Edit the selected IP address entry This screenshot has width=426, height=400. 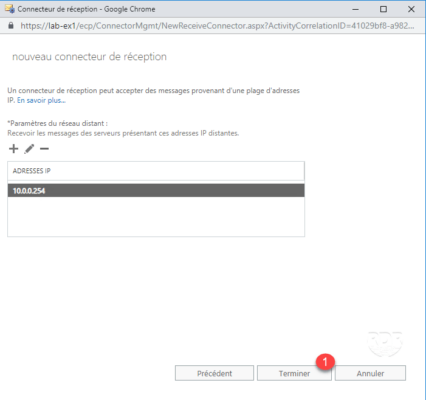[29, 149]
